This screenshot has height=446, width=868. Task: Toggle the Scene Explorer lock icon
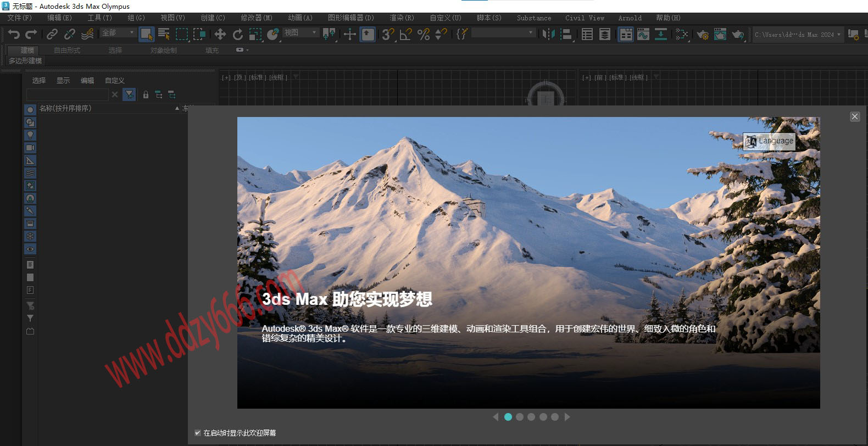(x=146, y=94)
